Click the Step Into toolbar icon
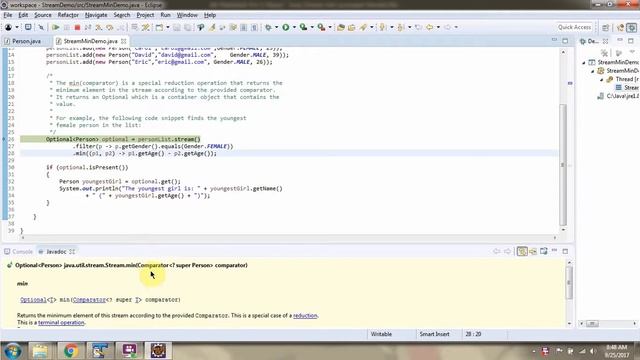This screenshot has height=360, width=640. 99,27
